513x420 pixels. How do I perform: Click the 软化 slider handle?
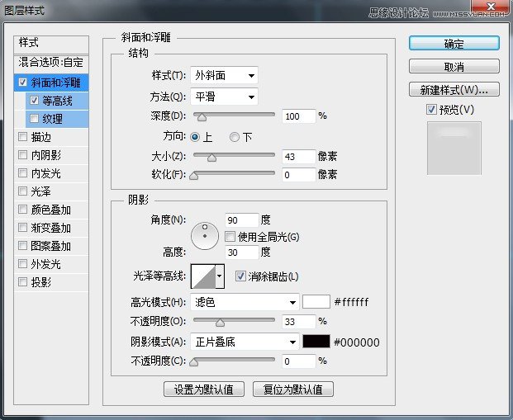[x=194, y=176]
